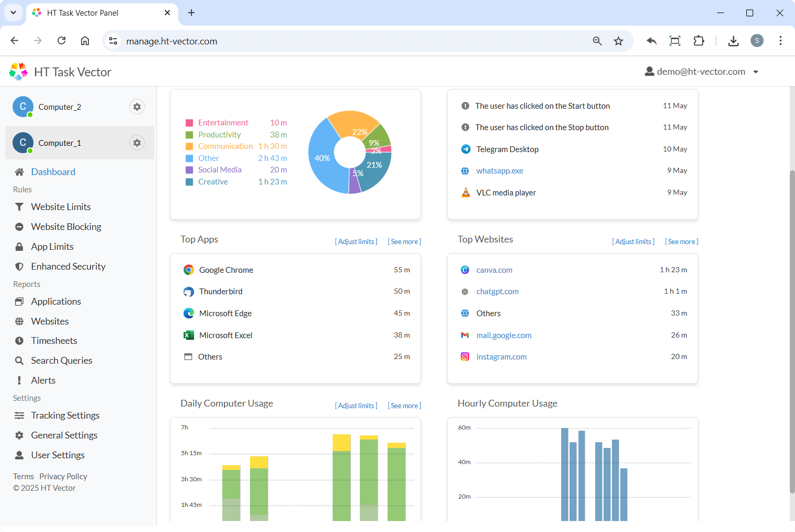Screen dimensions: 795x532
Task: Open Tracking Settings
Action: pos(65,415)
